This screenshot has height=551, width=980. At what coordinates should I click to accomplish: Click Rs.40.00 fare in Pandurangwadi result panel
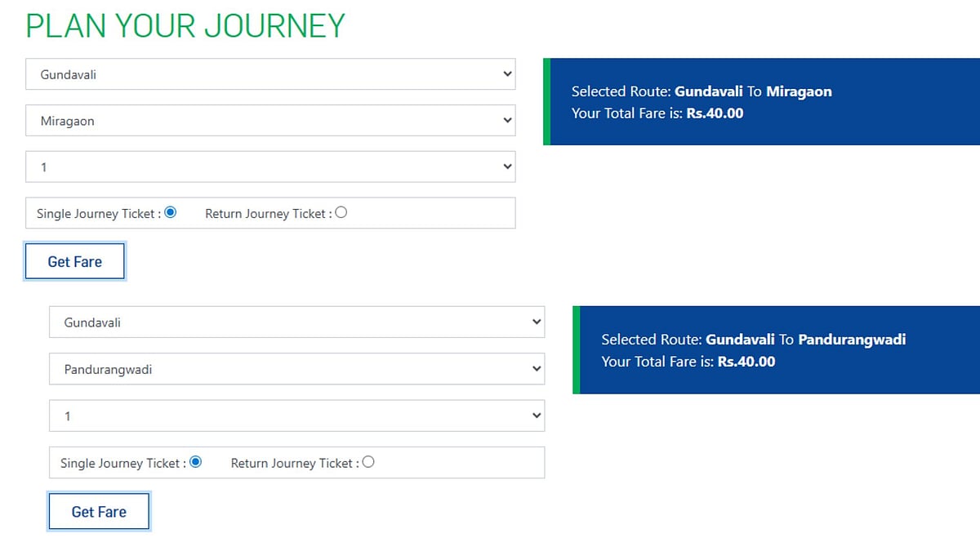(746, 361)
